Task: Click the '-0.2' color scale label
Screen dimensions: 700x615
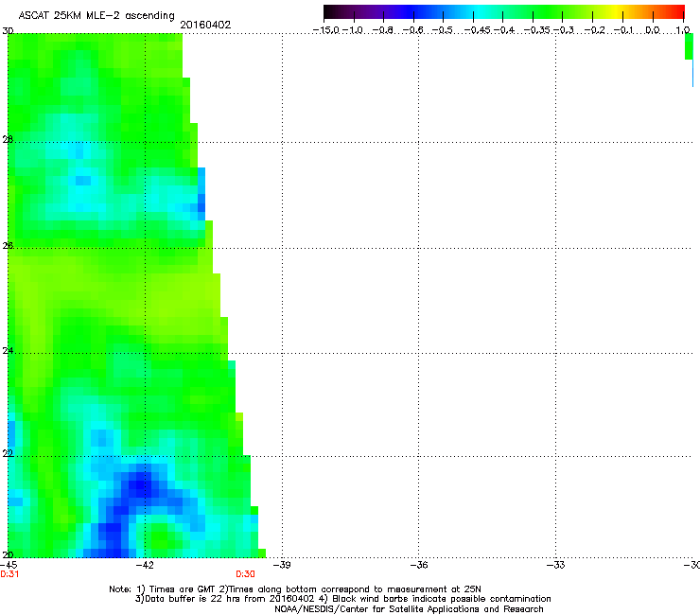Action: [x=595, y=30]
